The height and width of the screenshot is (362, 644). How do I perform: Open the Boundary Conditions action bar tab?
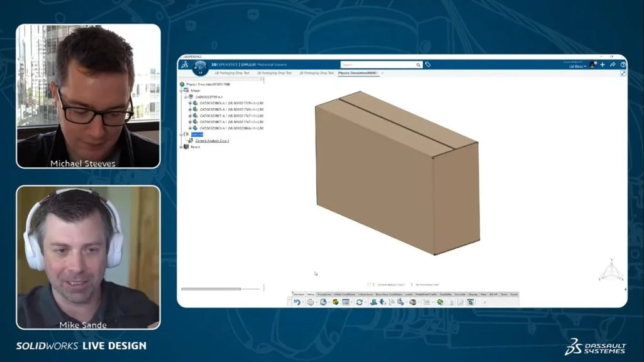point(389,294)
